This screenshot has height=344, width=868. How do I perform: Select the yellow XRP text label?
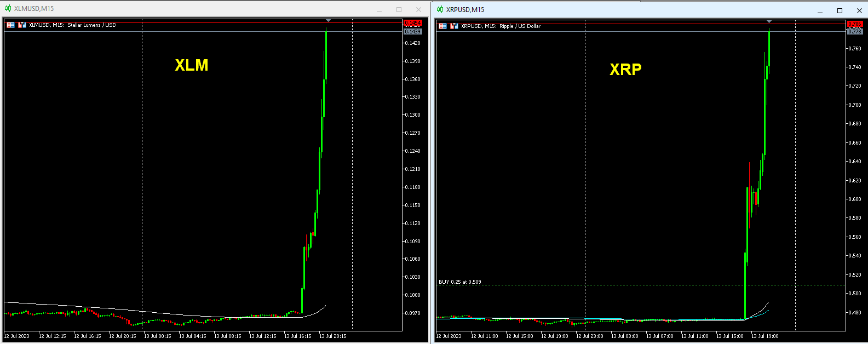pos(625,70)
